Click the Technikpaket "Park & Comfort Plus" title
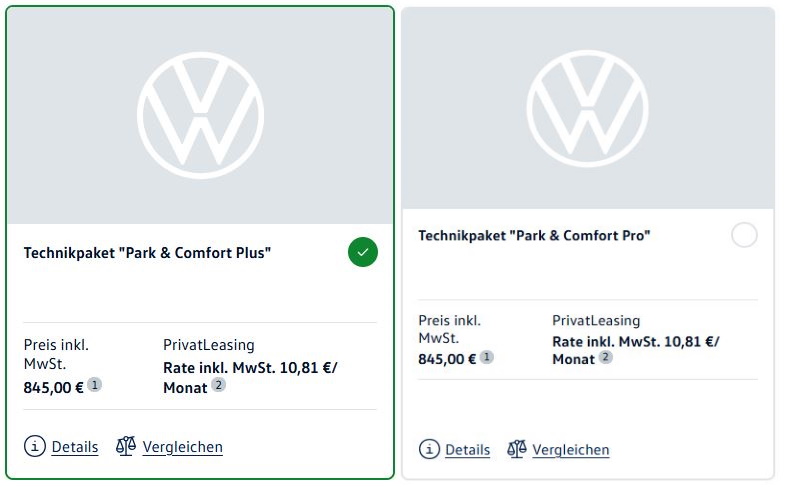Viewport: 800px width, 487px height. (147, 253)
